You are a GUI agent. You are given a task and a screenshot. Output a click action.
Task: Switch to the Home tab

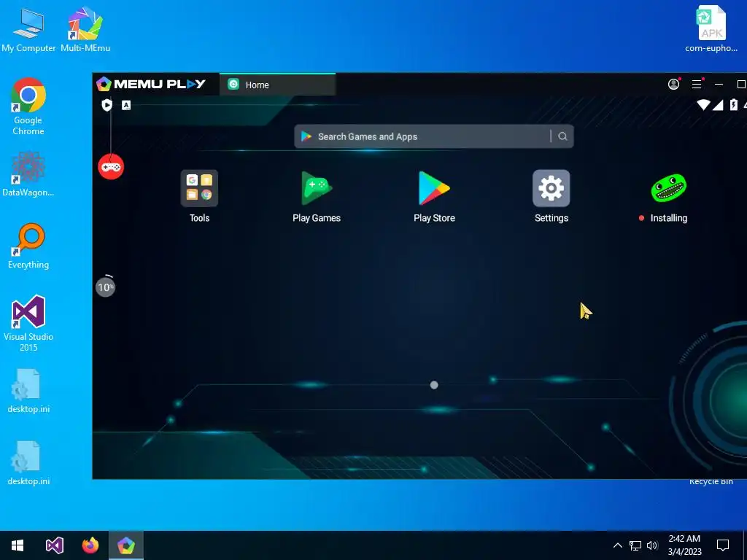(x=278, y=85)
